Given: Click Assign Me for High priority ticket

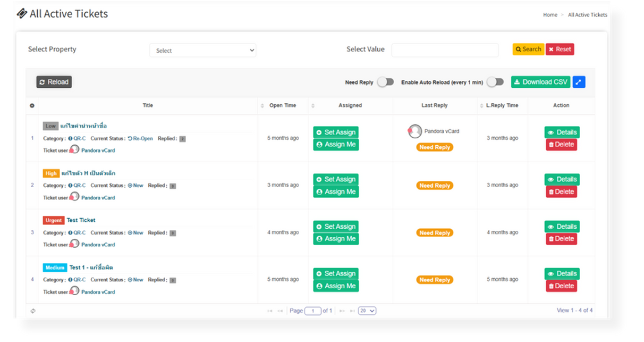Looking at the screenshot, I should 336,191.
